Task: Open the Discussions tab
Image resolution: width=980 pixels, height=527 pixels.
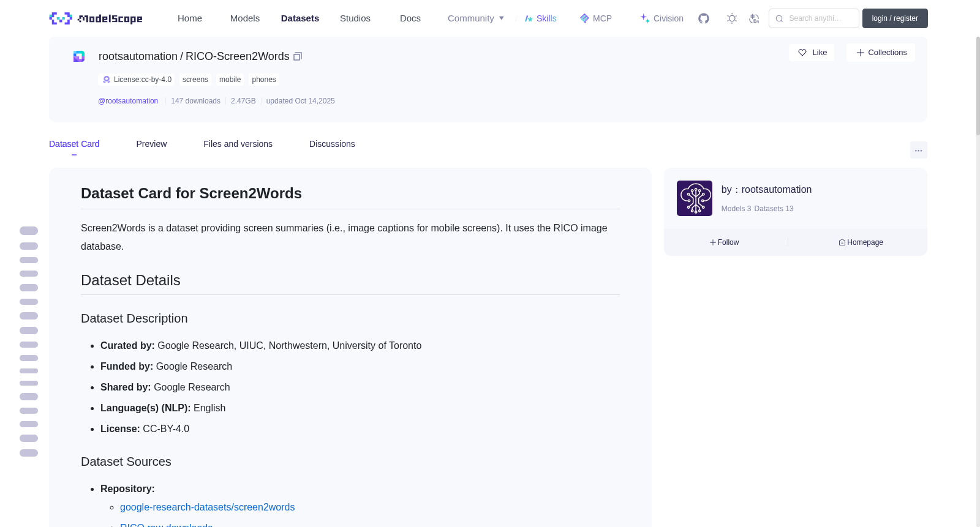Action: pos(332,144)
